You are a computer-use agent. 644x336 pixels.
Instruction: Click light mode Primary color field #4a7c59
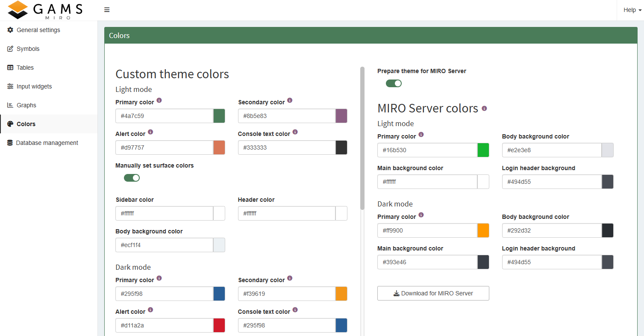coord(164,116)
